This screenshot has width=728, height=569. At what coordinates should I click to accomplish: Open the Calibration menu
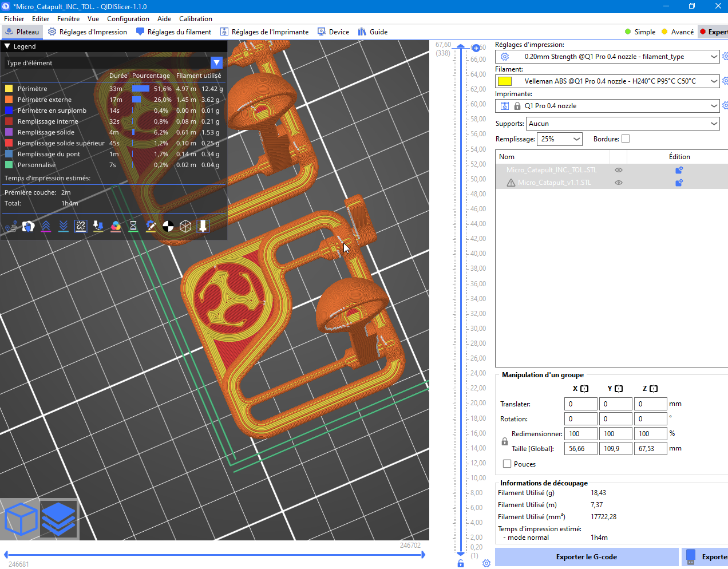point(195,19)
